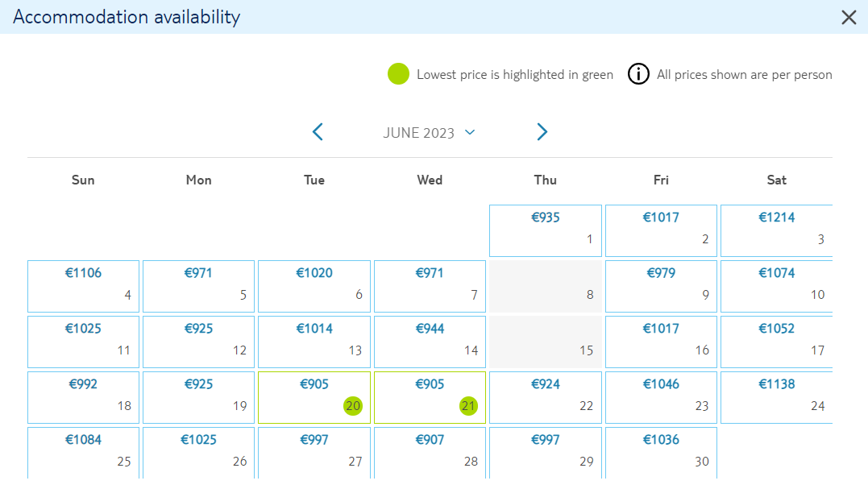Choose June 30 for €1036
The height and width of the screenshot is (489, 868).
[x=661, y=453]
